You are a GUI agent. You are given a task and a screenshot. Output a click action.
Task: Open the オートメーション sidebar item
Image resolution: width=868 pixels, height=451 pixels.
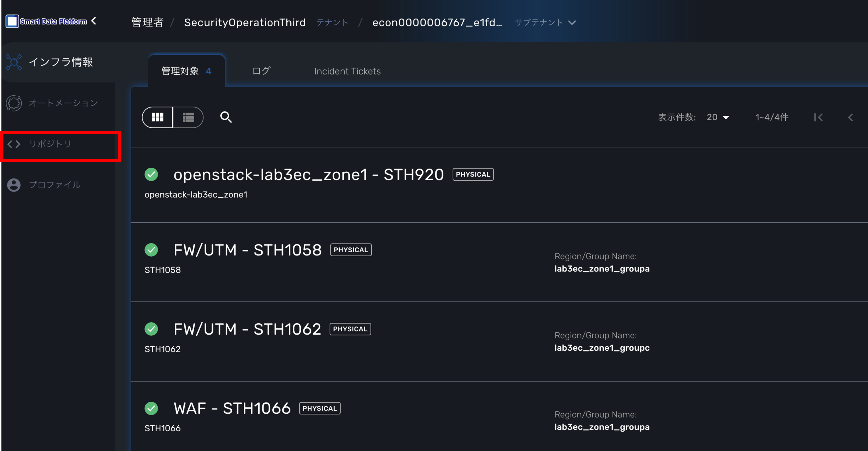(x=63, y=103)
